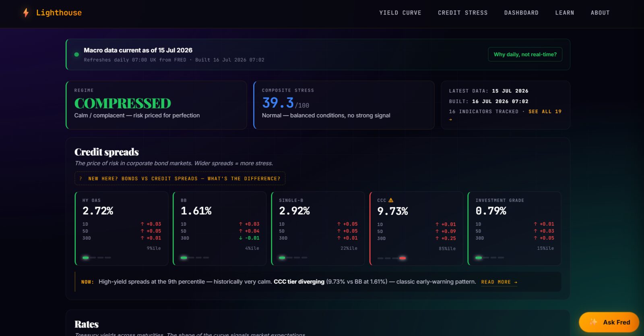Click the CCC tier diverging bold text
644x336 pixels.
299,282
